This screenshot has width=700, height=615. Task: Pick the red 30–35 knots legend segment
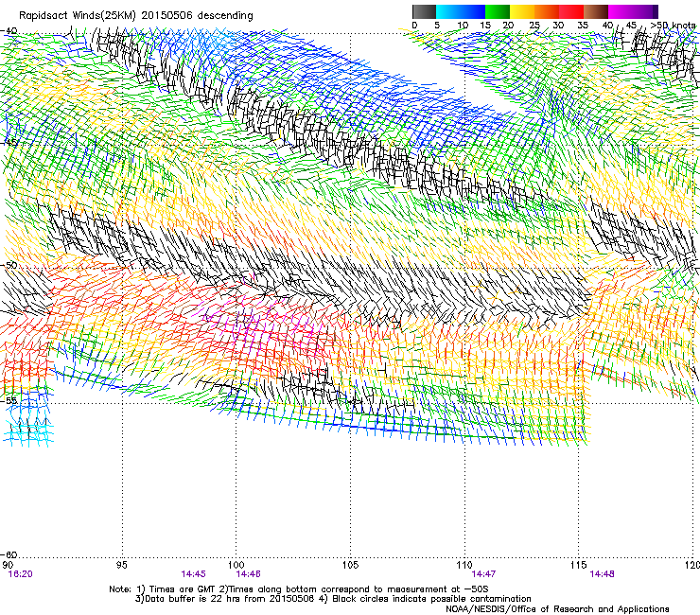tap(571, 11)
